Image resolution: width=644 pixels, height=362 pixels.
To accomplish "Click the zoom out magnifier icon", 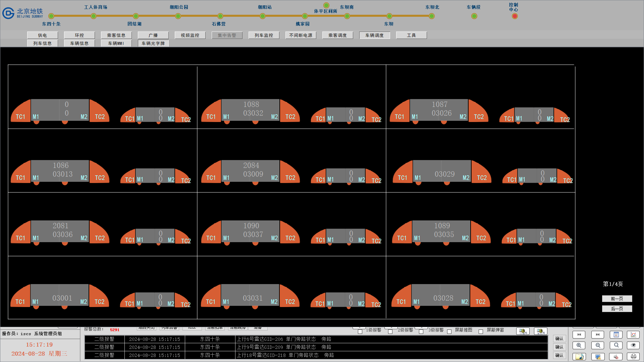I will (598, 345).
